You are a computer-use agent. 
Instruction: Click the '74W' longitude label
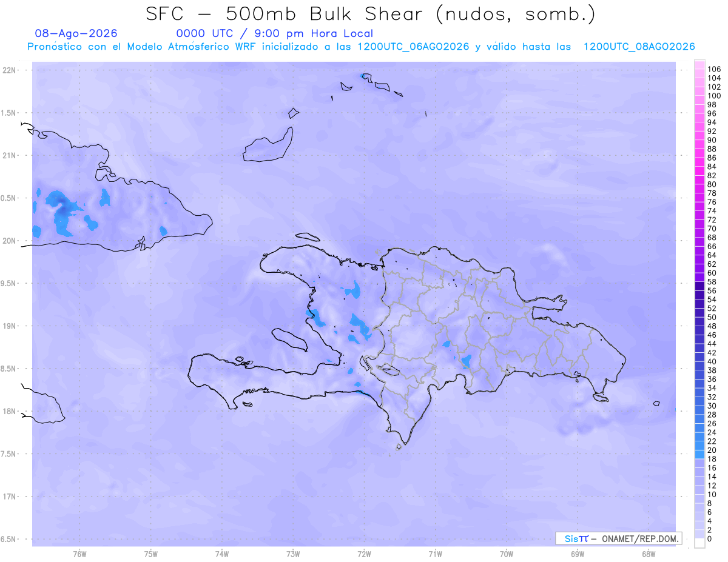point(221,554)
